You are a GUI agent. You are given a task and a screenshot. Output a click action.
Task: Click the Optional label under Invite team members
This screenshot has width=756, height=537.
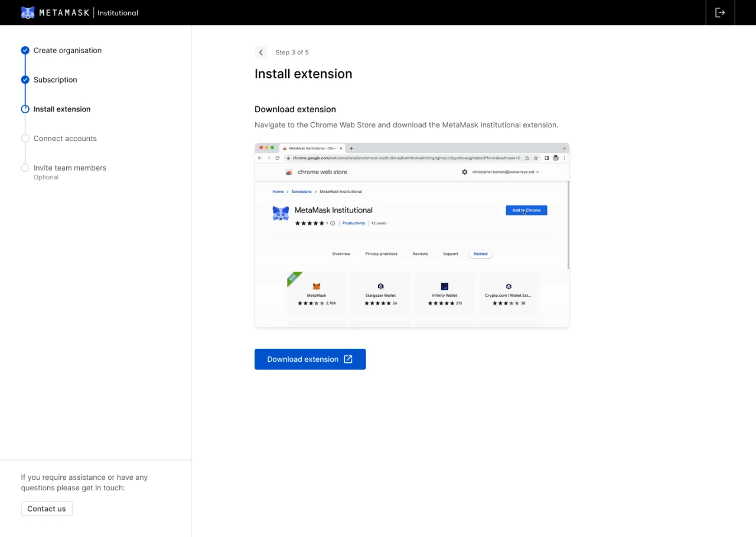click(46, 178)
